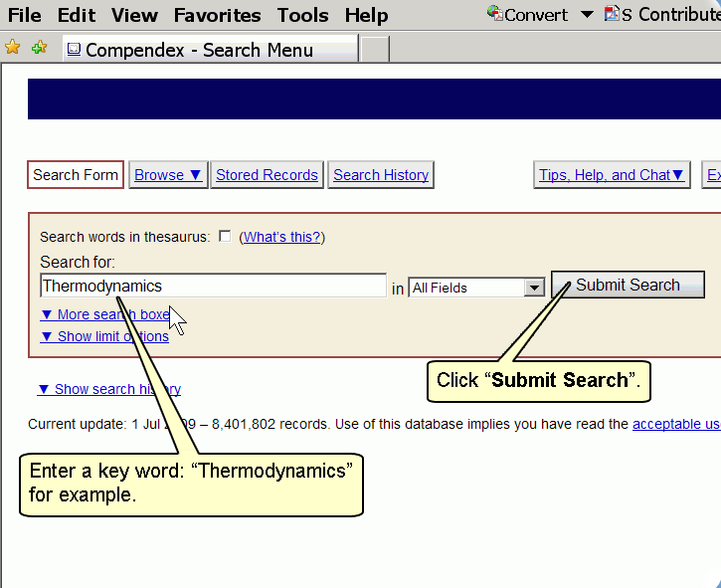Screen dimensions: 721x588
Task: Click the Search for text field
Action: coord(213,287)
